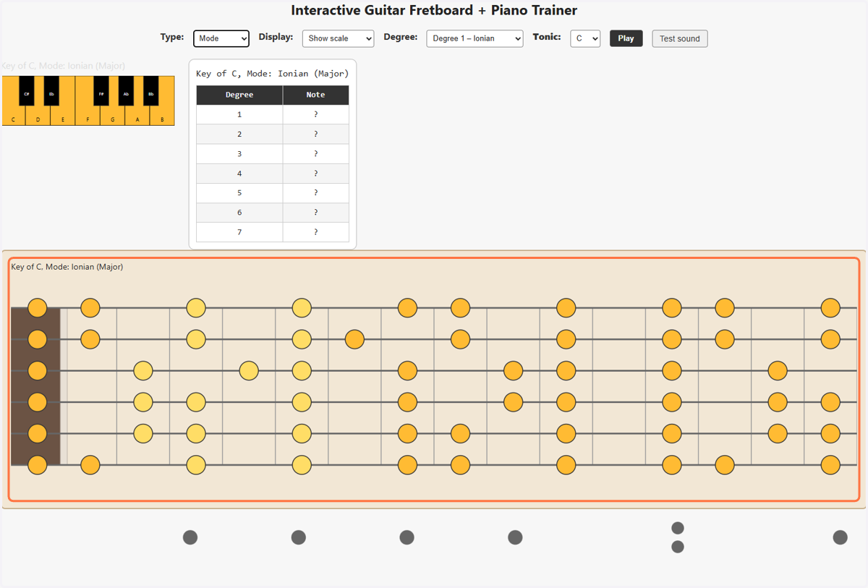Click the degree 5 cell in the table

(x=239, y=193)
